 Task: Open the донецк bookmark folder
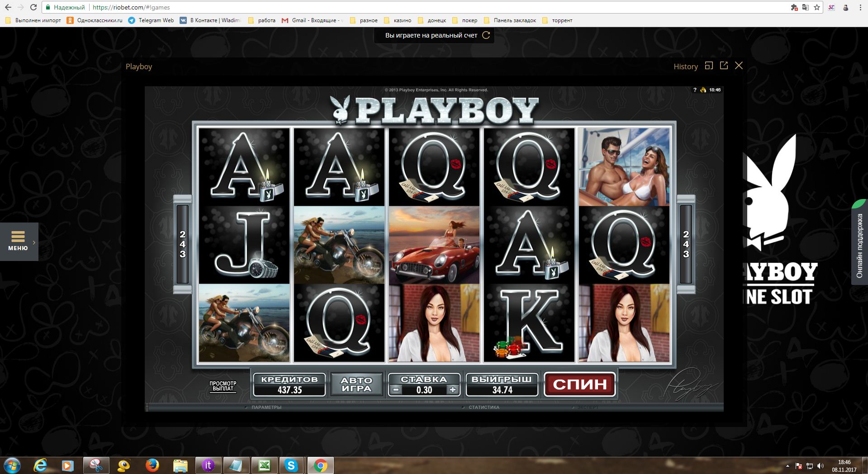click(432, 20)
